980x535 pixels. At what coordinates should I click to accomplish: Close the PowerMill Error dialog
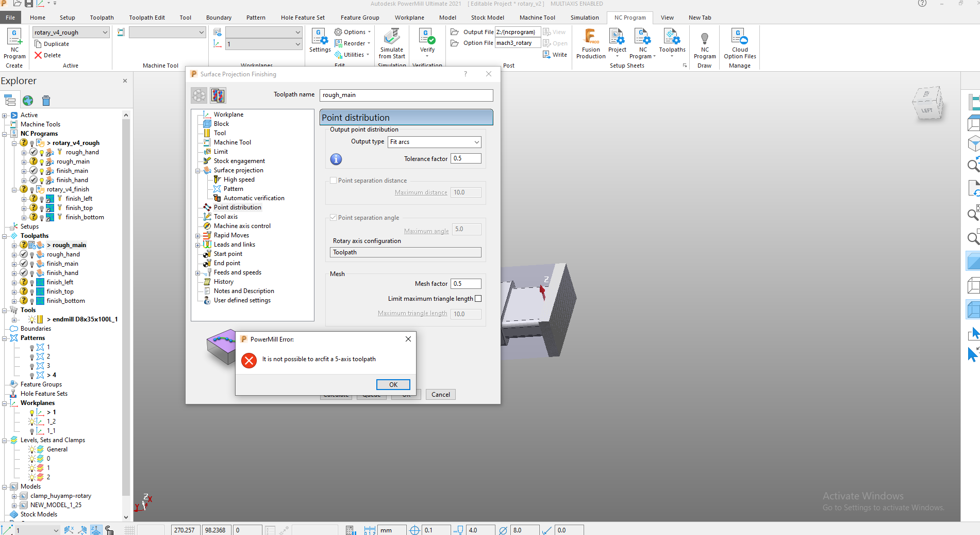point(408,339)
